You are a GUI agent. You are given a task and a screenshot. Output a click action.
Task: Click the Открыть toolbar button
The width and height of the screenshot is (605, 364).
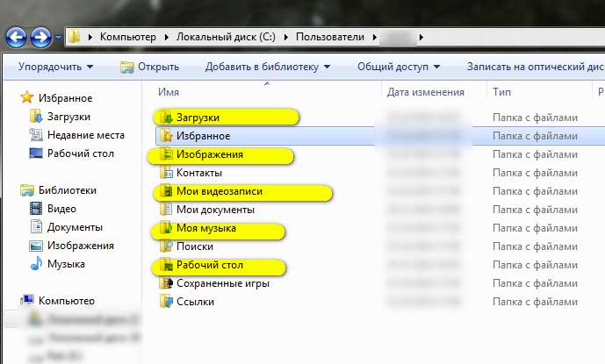tap(150, 67)
